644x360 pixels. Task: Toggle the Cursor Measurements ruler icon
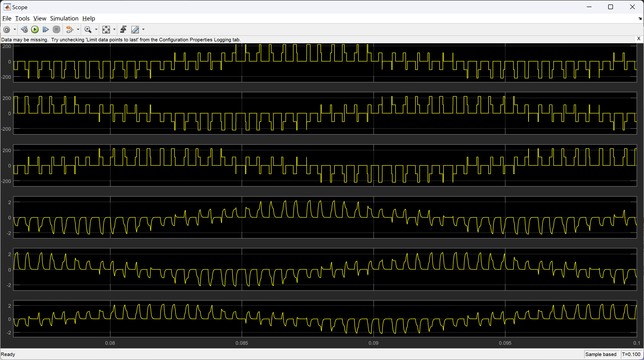(x=135, y=29)
